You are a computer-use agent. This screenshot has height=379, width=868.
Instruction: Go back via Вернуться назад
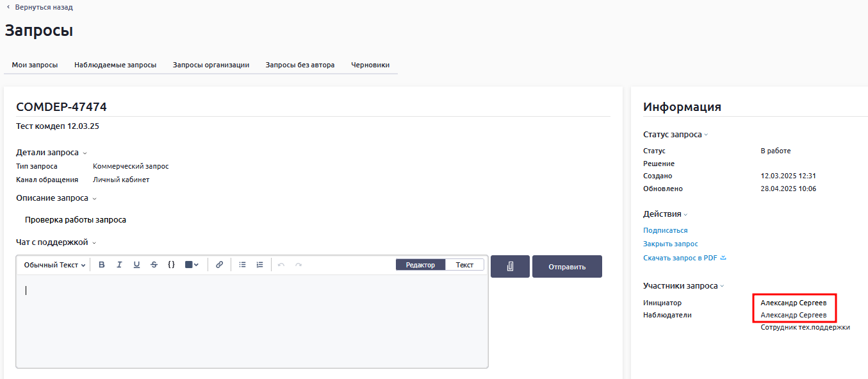click(x=40, y=7)
